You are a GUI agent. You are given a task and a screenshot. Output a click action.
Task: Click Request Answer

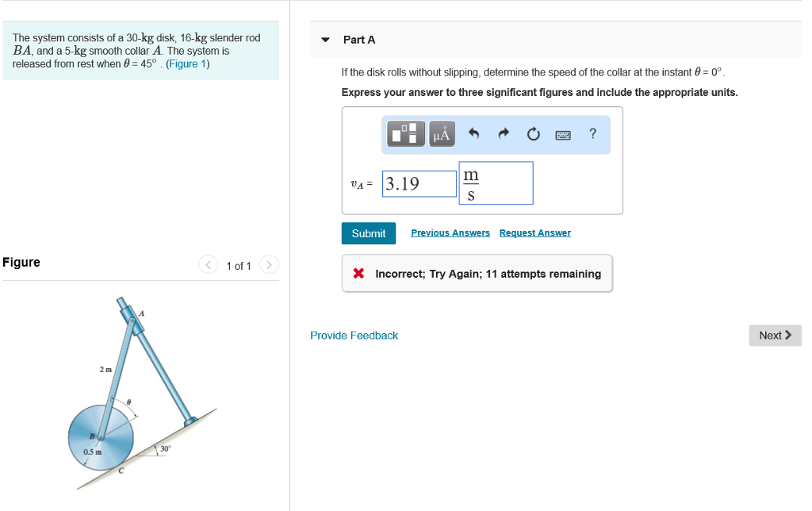(x=535, y=232)
